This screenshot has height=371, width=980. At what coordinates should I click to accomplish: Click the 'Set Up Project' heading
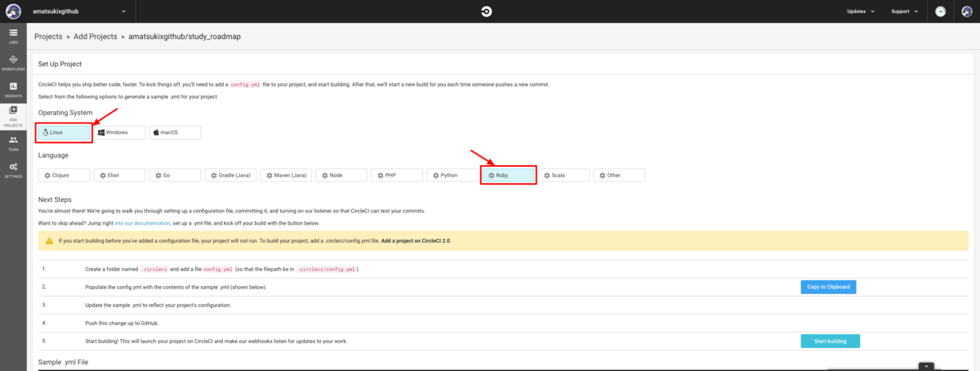pyautogui.click(x=60, y=64)
